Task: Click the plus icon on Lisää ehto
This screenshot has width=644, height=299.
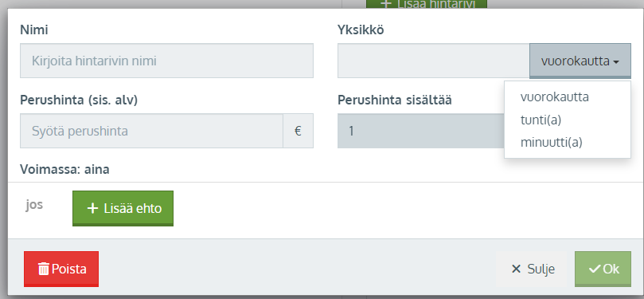Action: pos(93,209)
